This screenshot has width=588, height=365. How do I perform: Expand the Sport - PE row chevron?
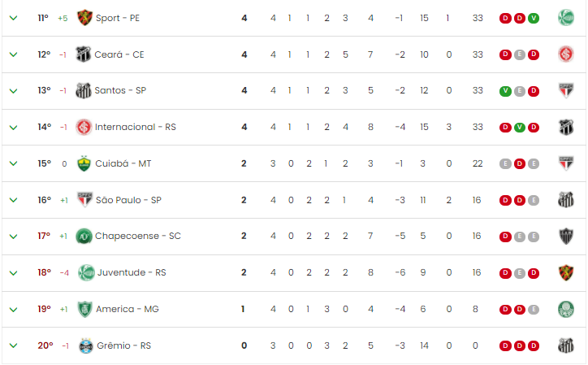click(13, 18)
